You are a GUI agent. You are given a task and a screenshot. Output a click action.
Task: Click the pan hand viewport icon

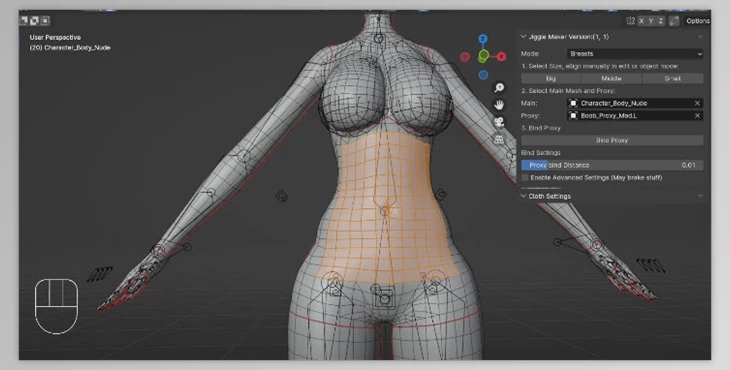pos(499,105)
